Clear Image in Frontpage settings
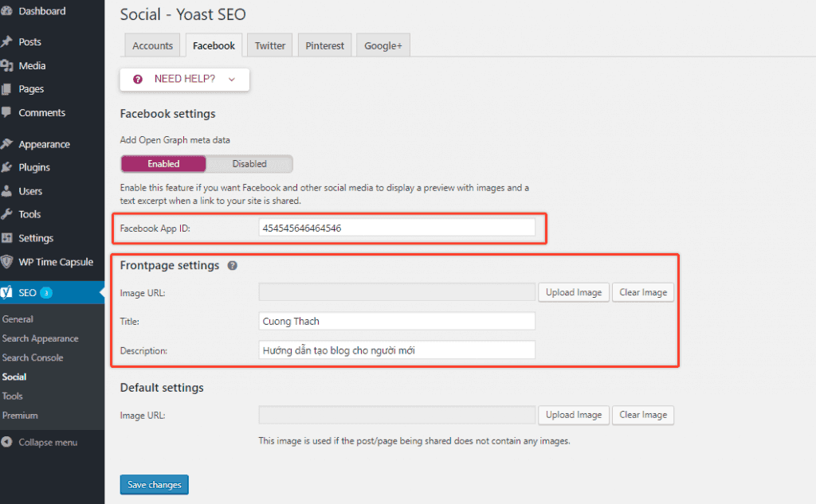Viewport: 816px width, 504px height. 643,292
